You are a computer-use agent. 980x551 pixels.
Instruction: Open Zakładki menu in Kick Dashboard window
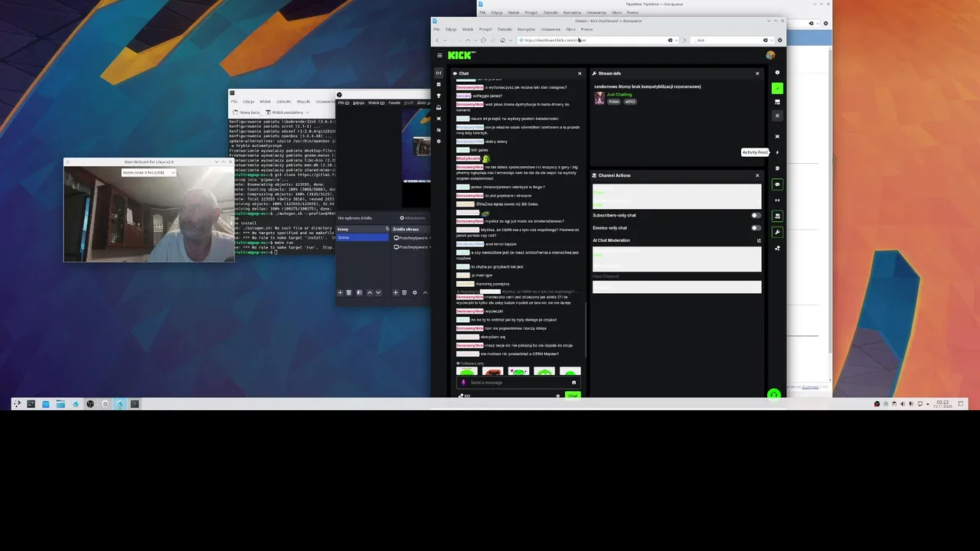[x=504, y=29]
